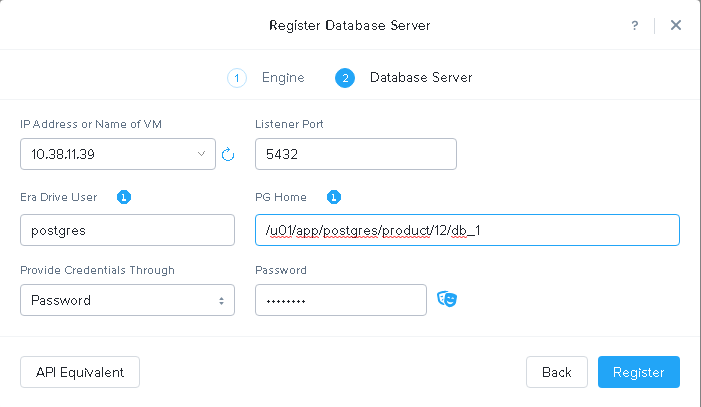This screenshot has width=701, height=407.
Task: Open Provide Credentials Through dropdown
Action: tap(127, 300)
